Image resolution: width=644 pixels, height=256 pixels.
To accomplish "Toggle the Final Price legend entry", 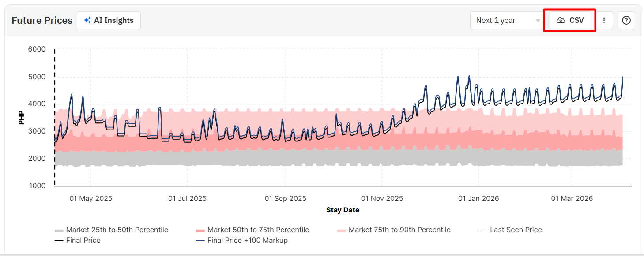I will pyautogui.click(x=83, y=240).
